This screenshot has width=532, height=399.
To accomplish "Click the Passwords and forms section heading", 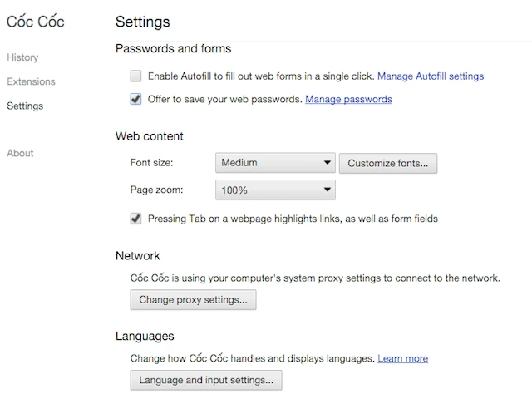I will (173, 49).
